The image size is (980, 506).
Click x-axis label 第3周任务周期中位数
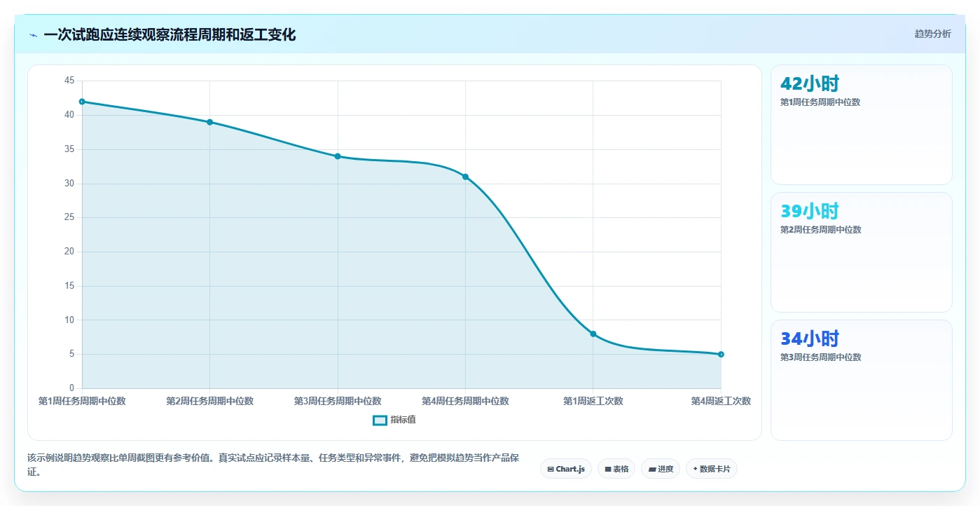tap(338, 401)
